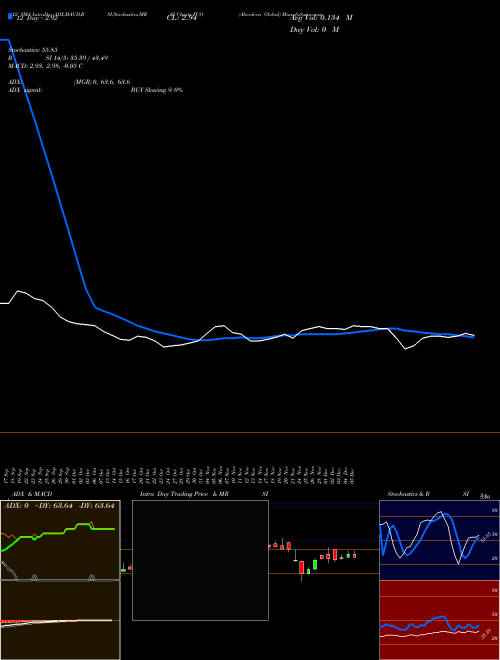
Task: Select the 'Stochastics: 55.83' value line
Action: pos(32,50)
